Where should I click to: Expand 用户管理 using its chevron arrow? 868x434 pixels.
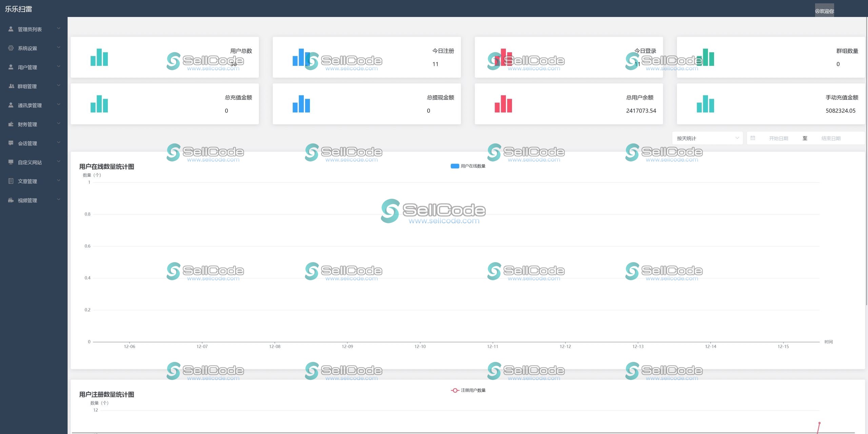(59, 67)
